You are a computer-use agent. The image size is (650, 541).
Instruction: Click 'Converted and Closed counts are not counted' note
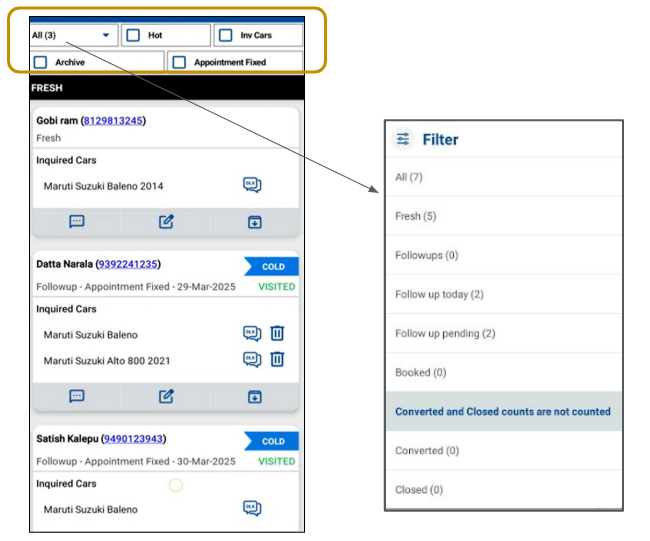503,412
